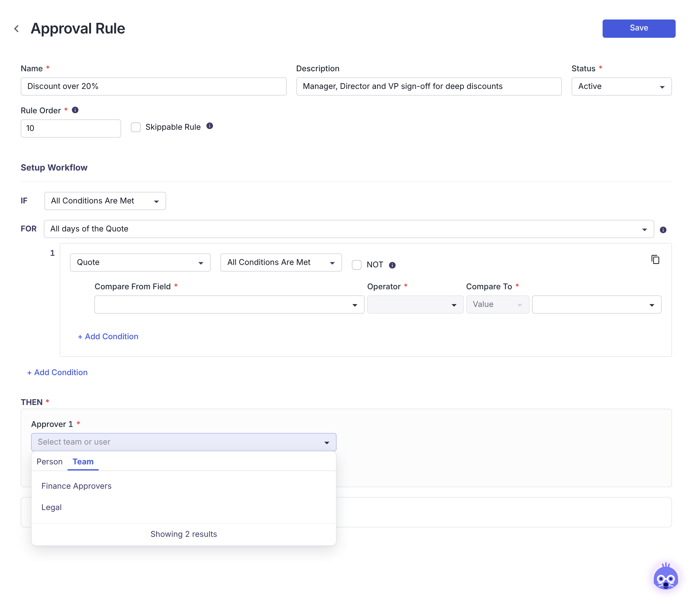This screenshot has width=700, height=609.
Task: Open the FOR All days of the Quote dropdown
Action: [349, 229]
